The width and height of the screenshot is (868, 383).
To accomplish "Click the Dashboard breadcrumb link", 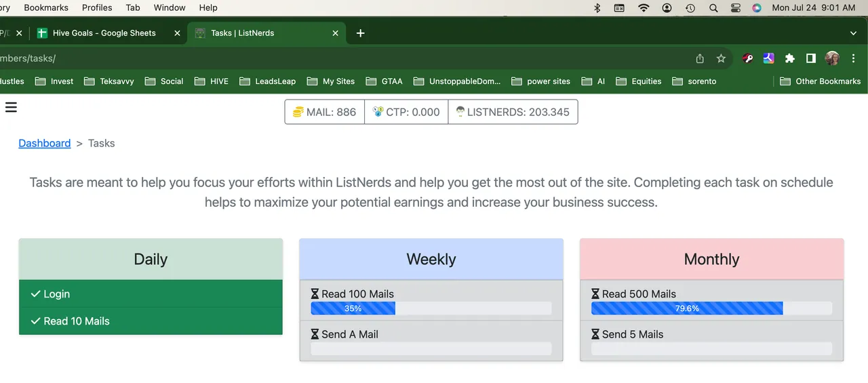I will coord(45,143).
